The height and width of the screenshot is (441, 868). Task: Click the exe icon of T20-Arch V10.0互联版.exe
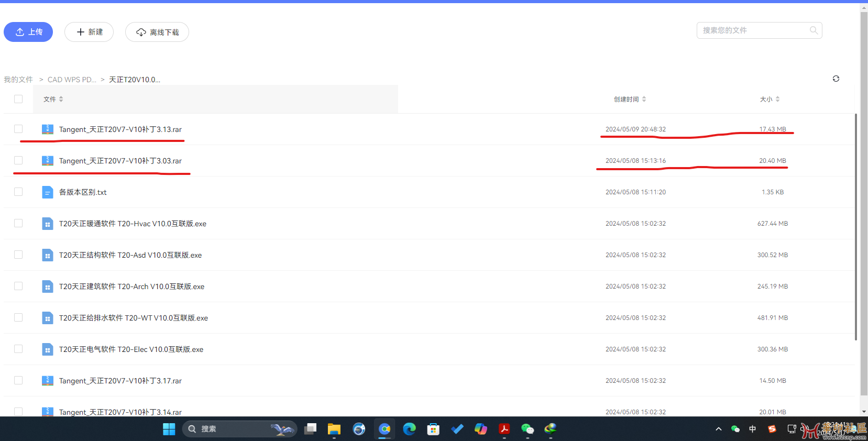point(48,286)
